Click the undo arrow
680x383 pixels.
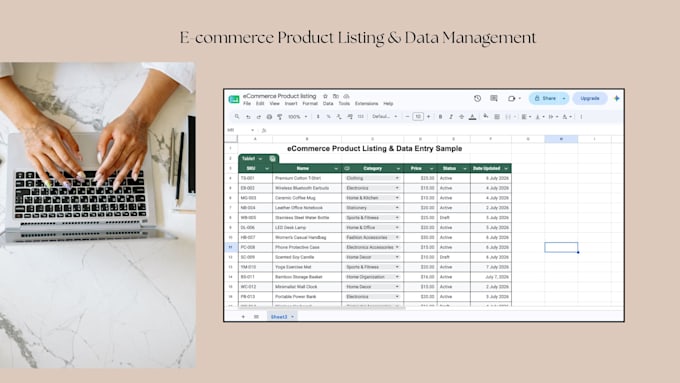click(x=248, y=117)
